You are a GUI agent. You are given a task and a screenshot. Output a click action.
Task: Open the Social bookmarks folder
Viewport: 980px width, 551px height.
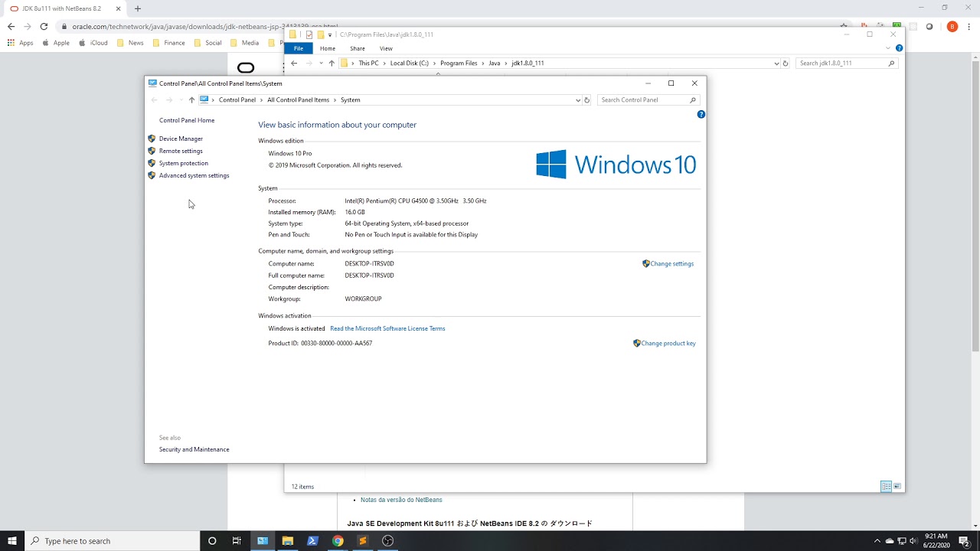click(x=207, y=43)
